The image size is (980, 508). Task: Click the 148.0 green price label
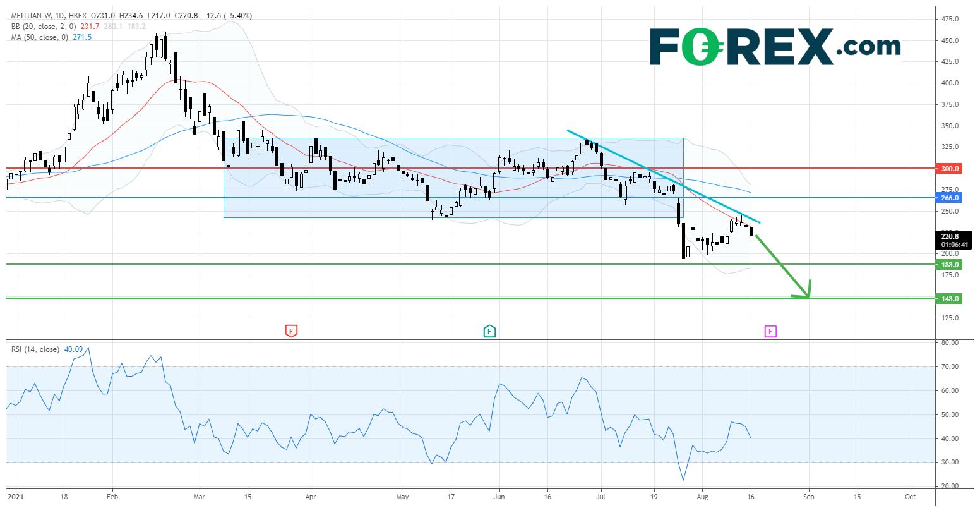coord(950,298)
